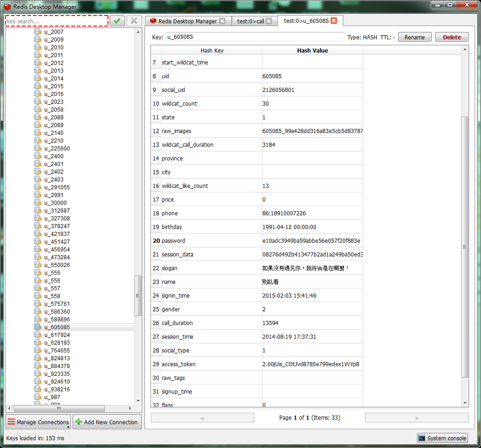Click the System console terminal icon
The image size is (481, 448).
(422, 438)
